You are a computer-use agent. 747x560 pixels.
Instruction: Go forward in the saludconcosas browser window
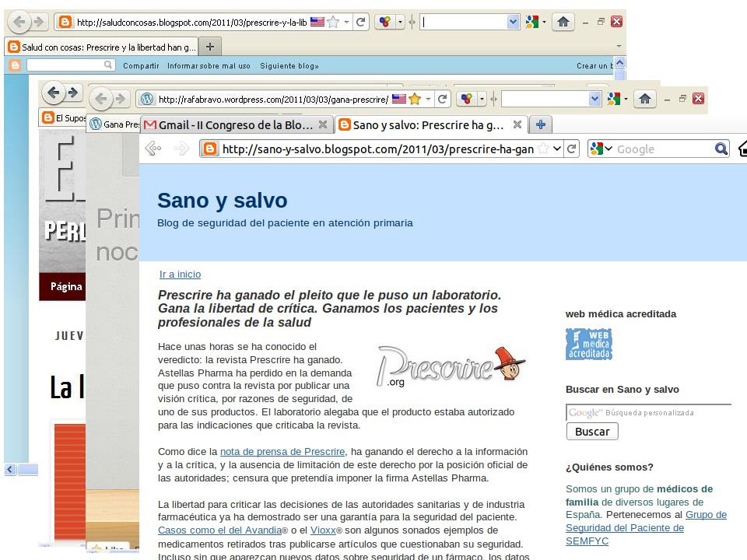[39, 22]
